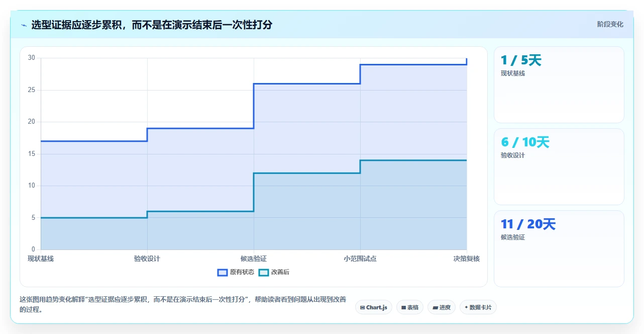Click the 1 / 5天 headline value

[x=521, y=60]
